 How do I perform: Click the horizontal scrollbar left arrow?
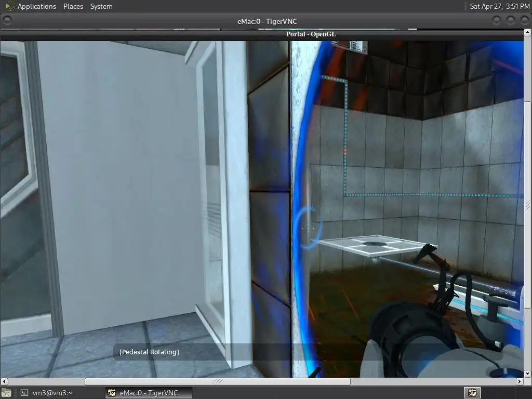(x=4, y=381)
